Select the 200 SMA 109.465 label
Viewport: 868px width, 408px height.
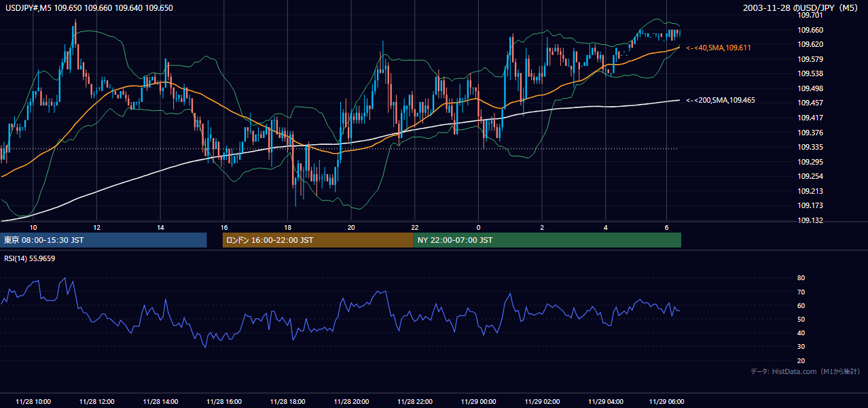721,100
